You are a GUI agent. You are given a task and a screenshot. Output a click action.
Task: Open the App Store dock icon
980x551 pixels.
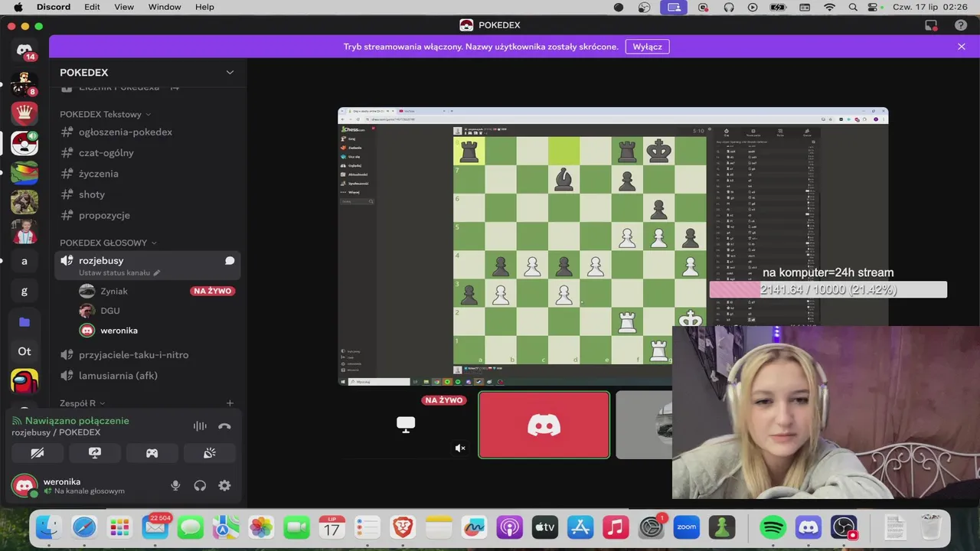pos(580,527)
